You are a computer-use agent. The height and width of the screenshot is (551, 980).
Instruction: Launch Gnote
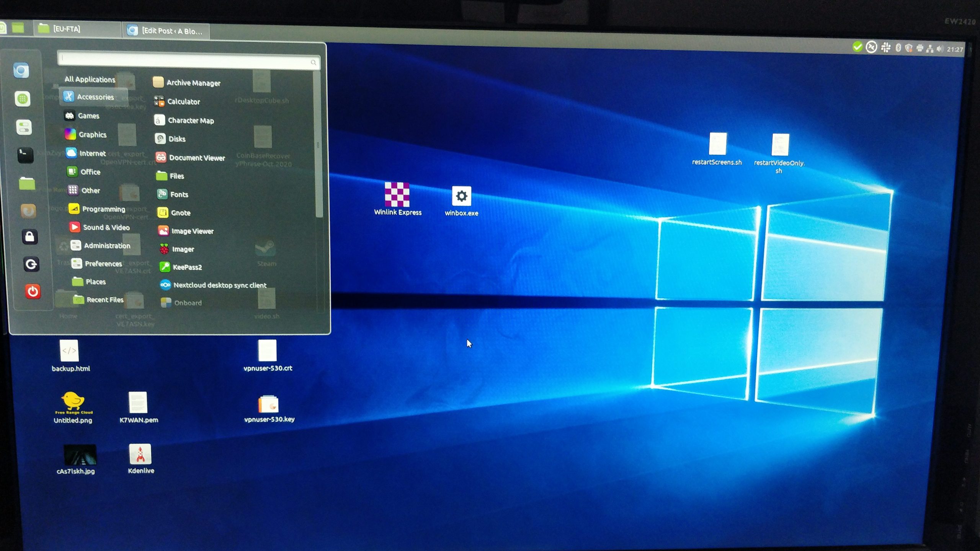[174, 212]
